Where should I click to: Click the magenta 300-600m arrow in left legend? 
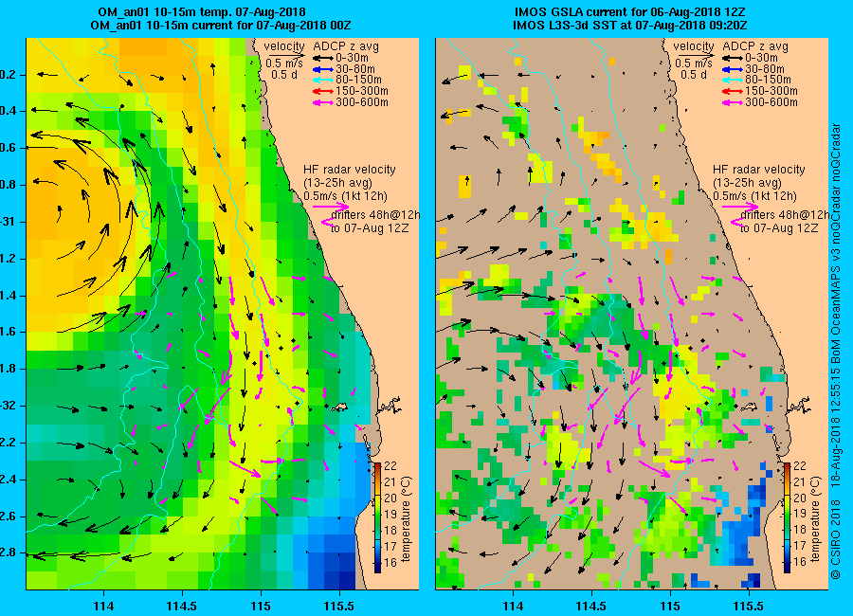pyautogui.click(x=322, y=102)
